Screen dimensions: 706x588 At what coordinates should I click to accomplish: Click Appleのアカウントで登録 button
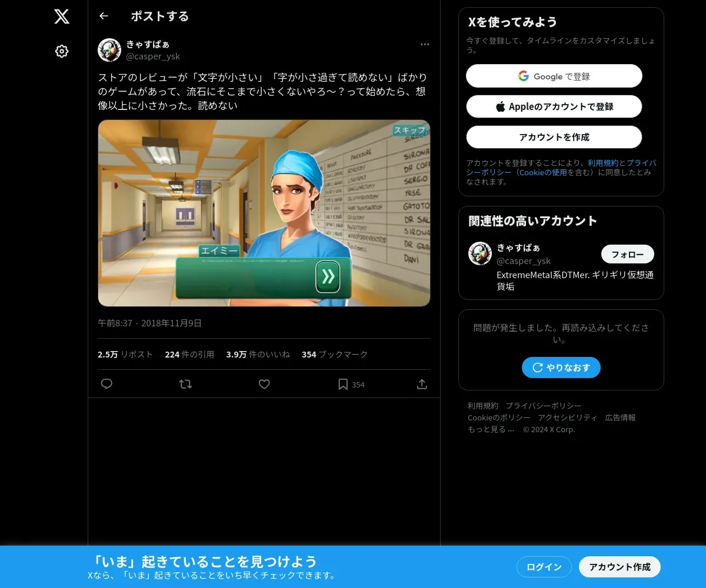click(x=554, y=106)
